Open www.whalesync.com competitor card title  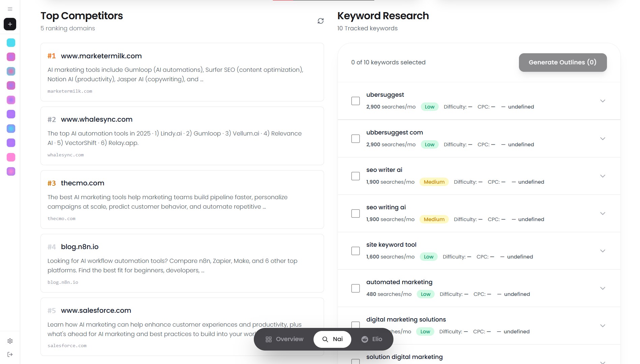(96, 119)
